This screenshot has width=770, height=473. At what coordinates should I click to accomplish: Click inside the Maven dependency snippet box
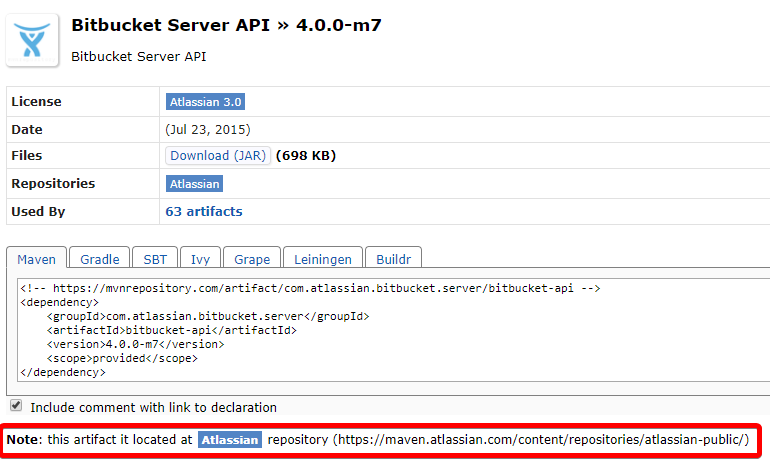click(x=393, y=330)
